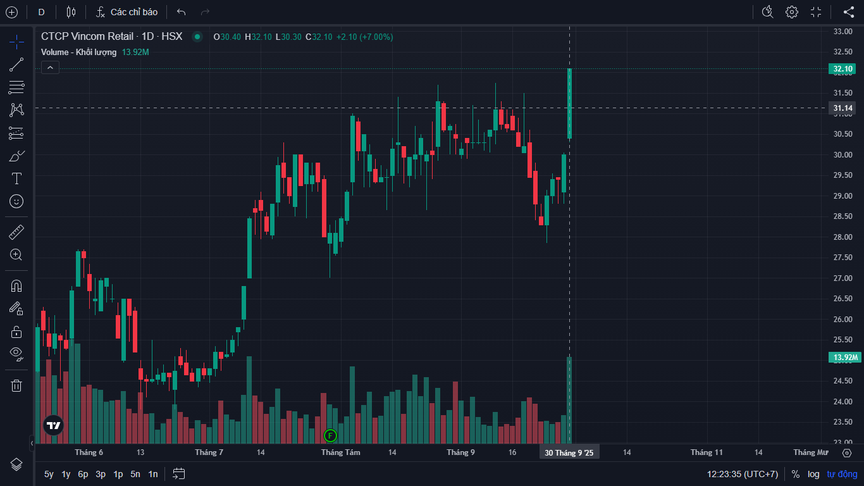Select the brush drawing tool
Viewport: 864px width, 486px height.
coord(17,156)
